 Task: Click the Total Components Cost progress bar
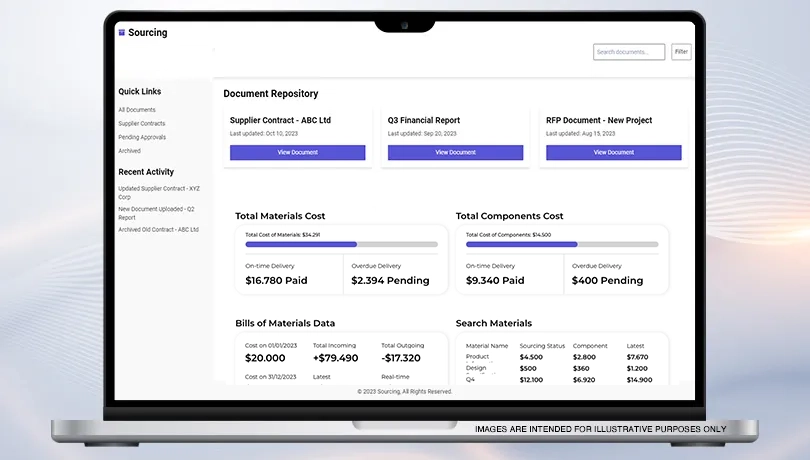point(562,244)
